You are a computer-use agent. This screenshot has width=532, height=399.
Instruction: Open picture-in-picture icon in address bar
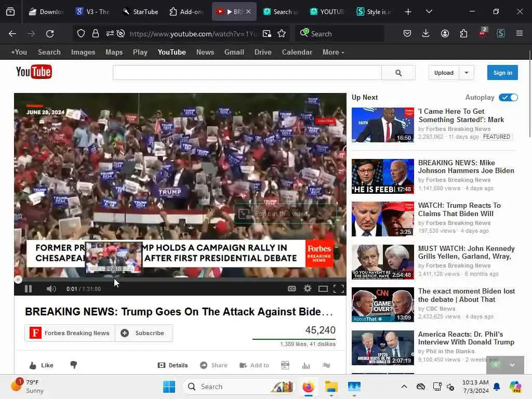coord(267,34)
